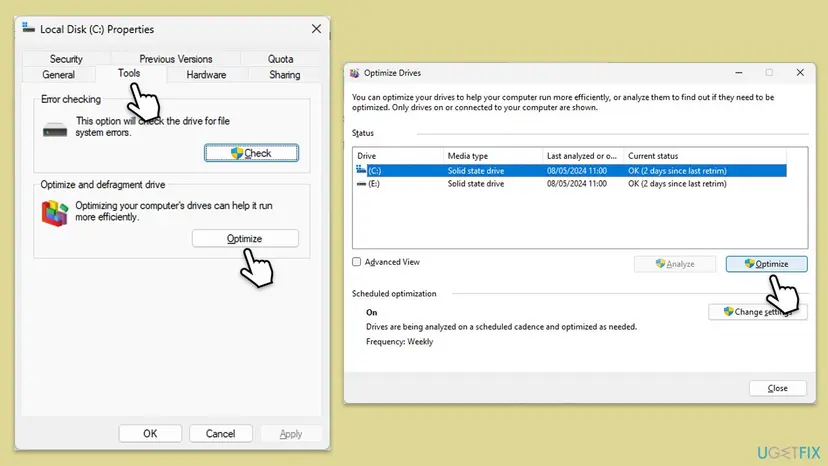Close the Optimize Drives window with X

[800, 72]
